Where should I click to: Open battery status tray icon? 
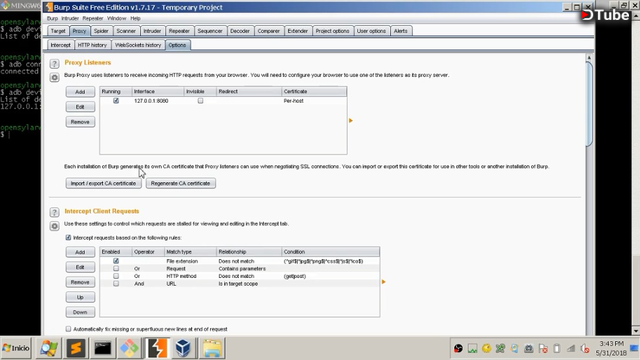(x=557, y=349)
